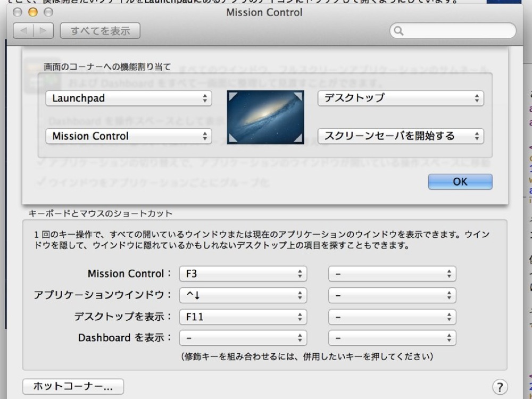Open Dashboard を表示 keyboard shortcut dropdown
The width and height of the screenshot is (532, 399).
pos(243,338)
